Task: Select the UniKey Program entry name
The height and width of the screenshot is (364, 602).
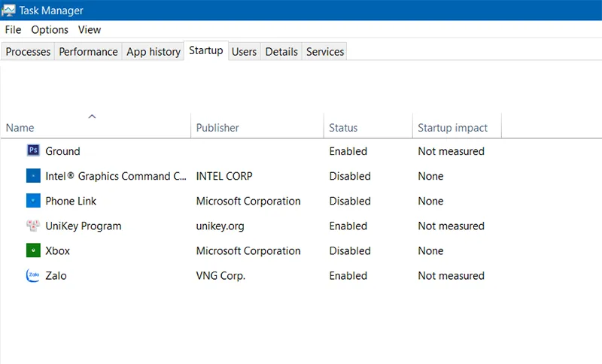Action: tap(84, 226)
